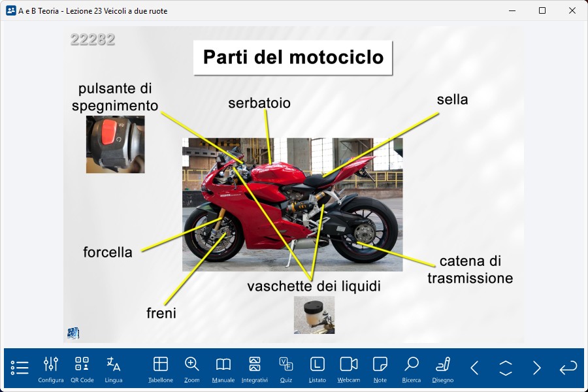Activate the Zoom tool

(192, 368)
